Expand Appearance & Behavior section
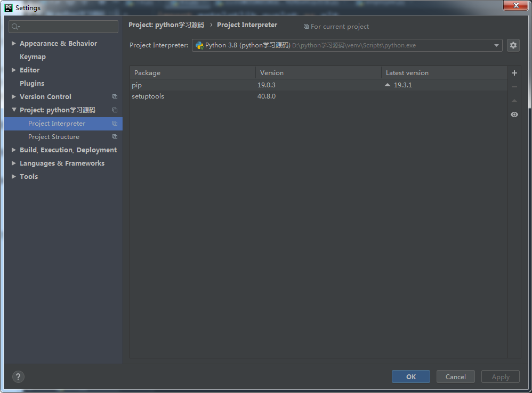 (13, 43)
